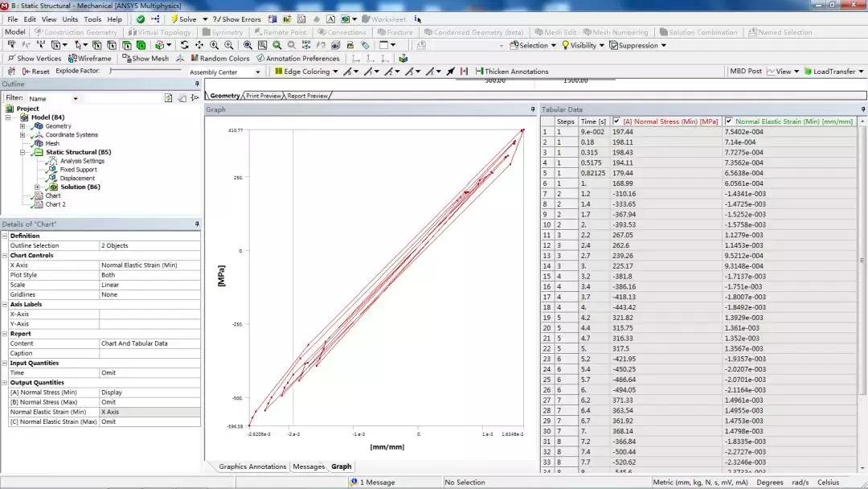Screen dimensions: 868x489
Task: Expand the Geometry tree node
Action: coord(23,126)
